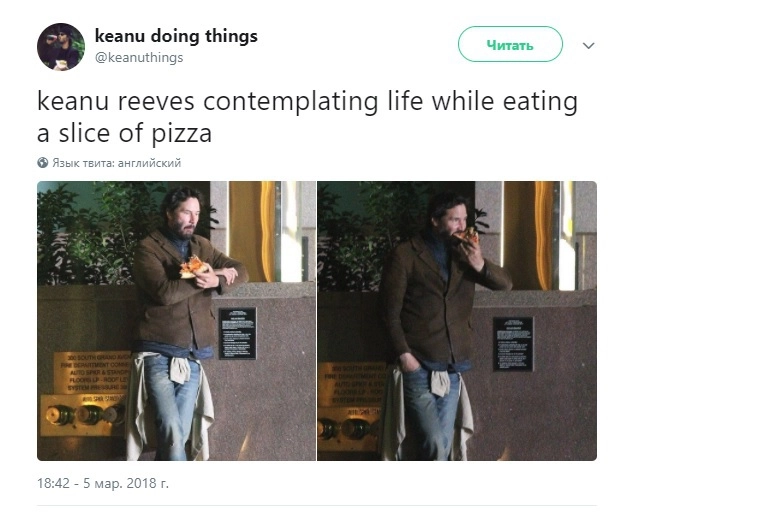The image size is (780, 513).
Task: Click the brass fire department sign in right photo
Action: pyautogui.click(x=353, y=385)
